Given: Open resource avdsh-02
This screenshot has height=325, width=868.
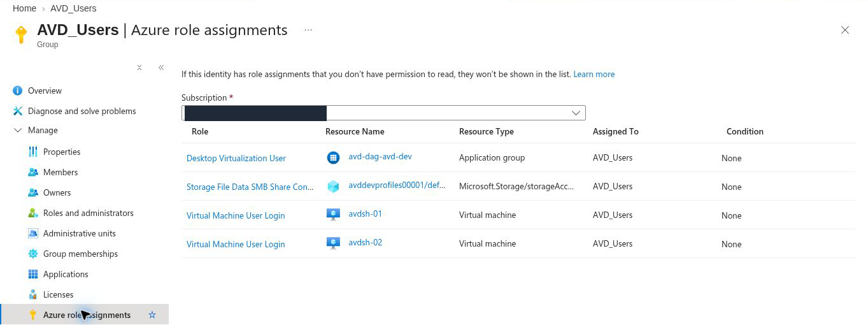Looking at the screenshot, I should [366, 242].
